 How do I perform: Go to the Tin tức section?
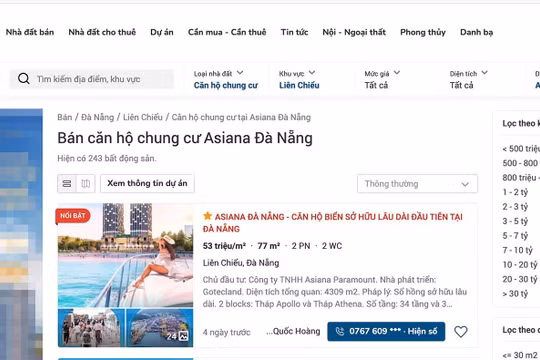tap(294, 32)
